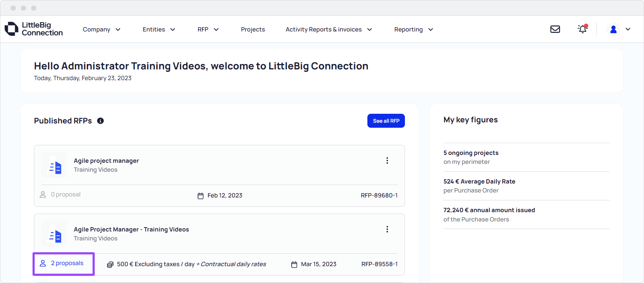
Task: Open the 2 proposals link
Action: [x=67, y=263]
